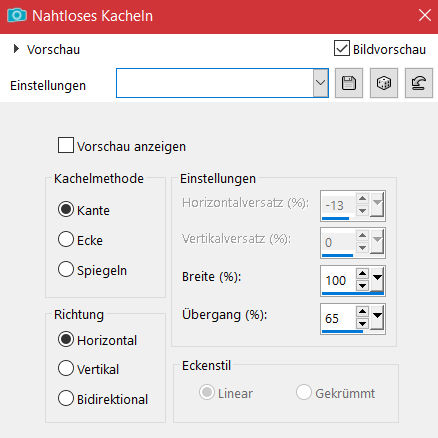
Task: Click the blue slider bar under Übergang
Action: tap(342, 332)
